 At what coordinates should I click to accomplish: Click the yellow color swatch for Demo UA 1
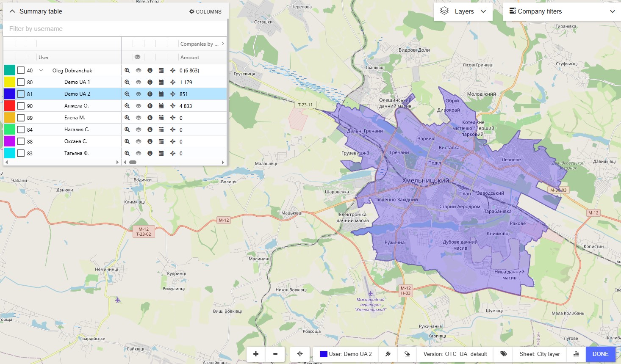click(x=10, y=82)
